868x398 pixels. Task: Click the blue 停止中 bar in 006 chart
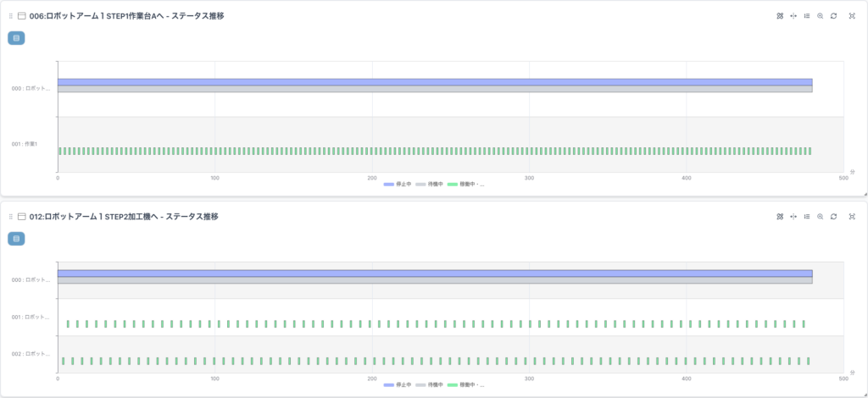pos(435,82)
